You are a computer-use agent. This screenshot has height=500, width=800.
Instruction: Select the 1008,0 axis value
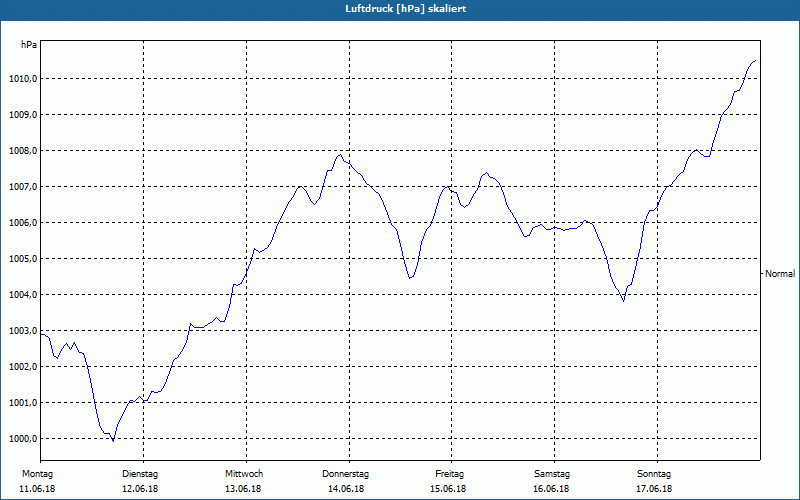pos(23,151)
